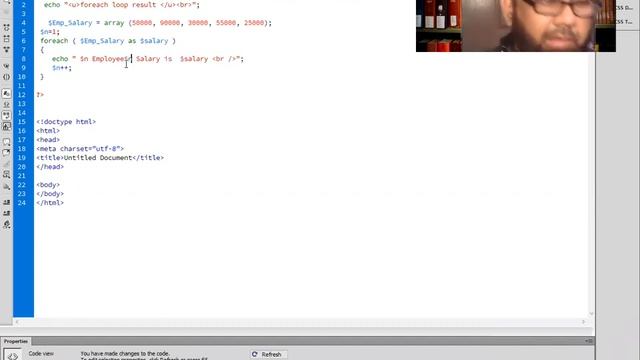
Task: Click the '</html>' closing tag line
Action: point(50,202)
